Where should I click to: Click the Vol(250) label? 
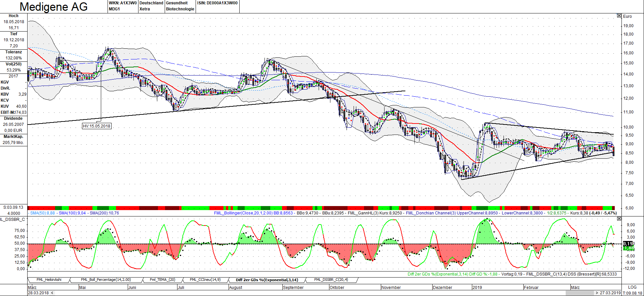13,64
